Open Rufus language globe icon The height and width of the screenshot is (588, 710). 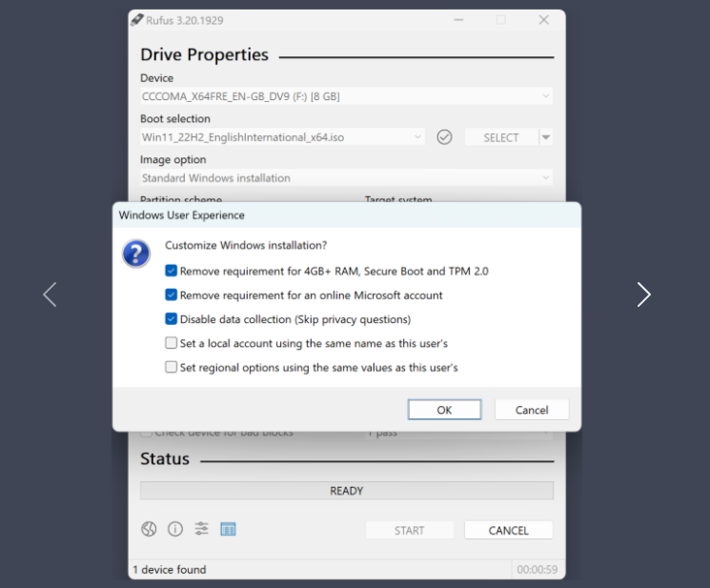(149, 529)
